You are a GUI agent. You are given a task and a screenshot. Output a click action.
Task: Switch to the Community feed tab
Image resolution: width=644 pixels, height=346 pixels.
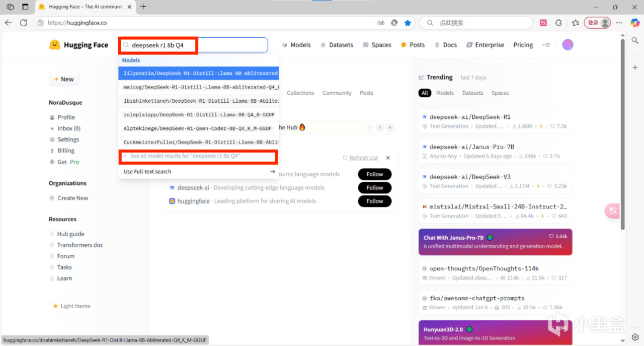[x=337, y=93]
